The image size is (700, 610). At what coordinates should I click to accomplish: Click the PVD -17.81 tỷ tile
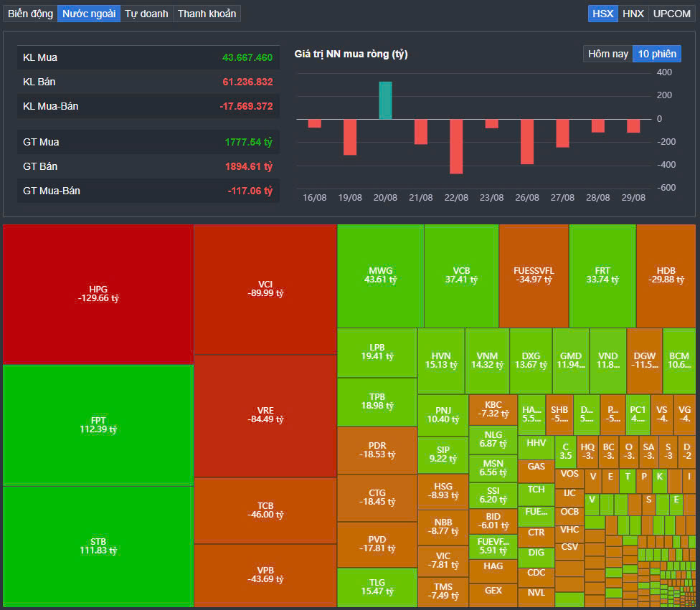tap(377, 544)
